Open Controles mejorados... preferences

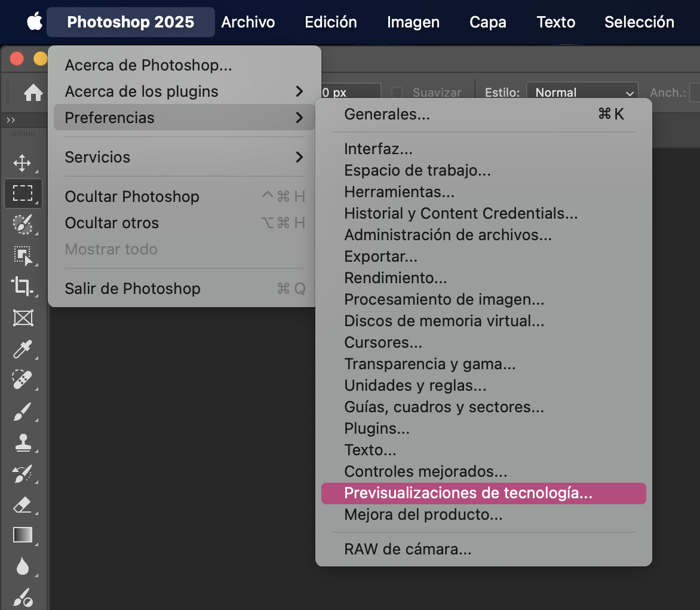[483, 471]
